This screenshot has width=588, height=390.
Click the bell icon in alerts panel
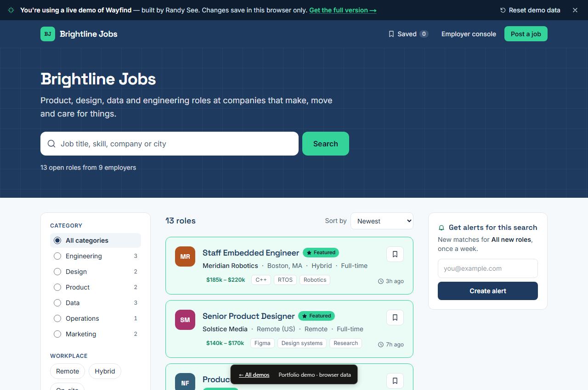pos(441,228)
